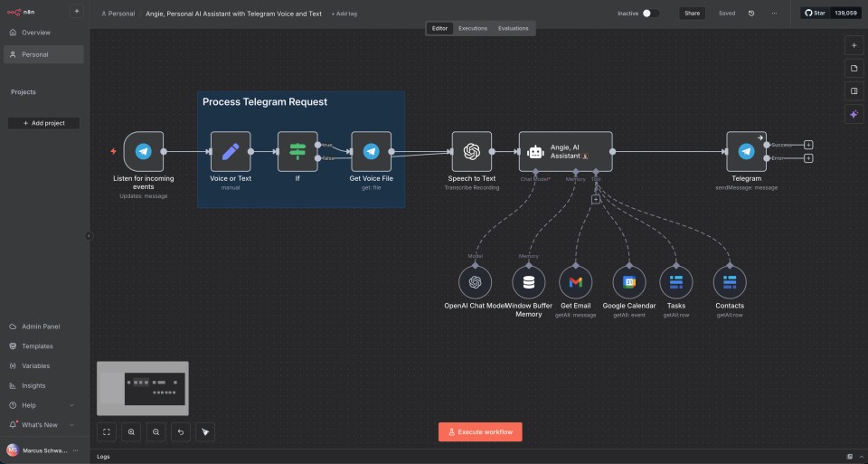Select the Voice or Text edit node
The width and height of the screenshot is (868, 464).
[x=231, y=152]
